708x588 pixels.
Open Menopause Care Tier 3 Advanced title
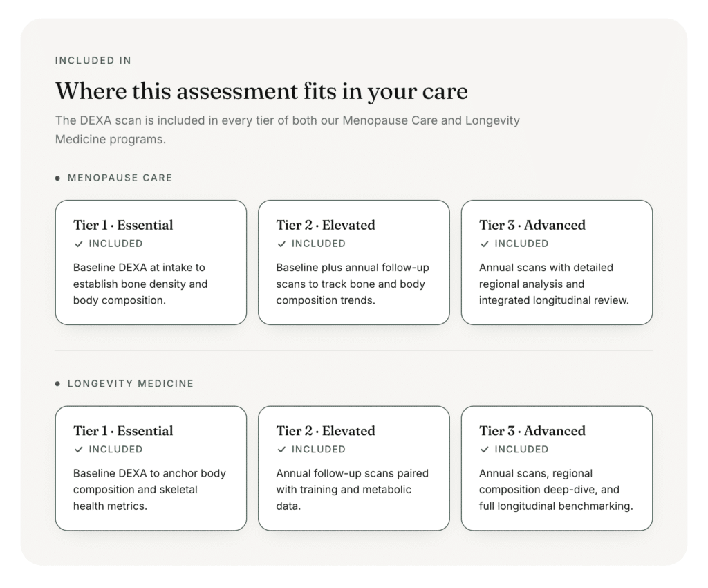[532, 225]
